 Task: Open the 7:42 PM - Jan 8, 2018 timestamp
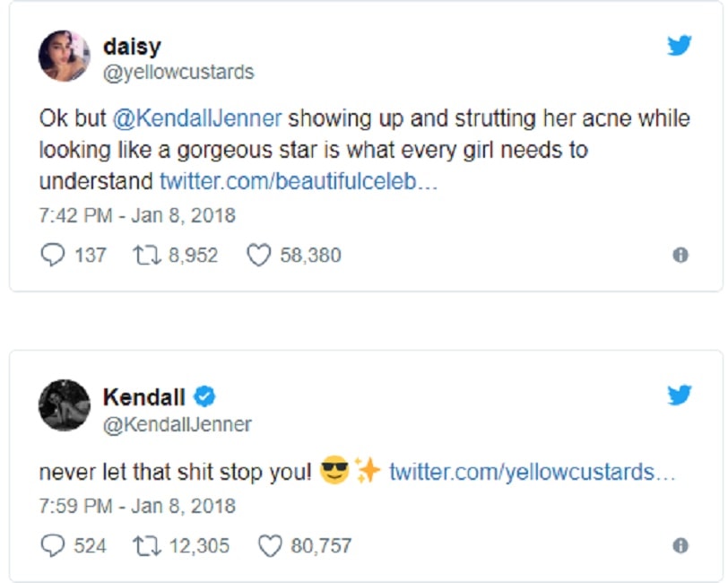pos(136,216)
